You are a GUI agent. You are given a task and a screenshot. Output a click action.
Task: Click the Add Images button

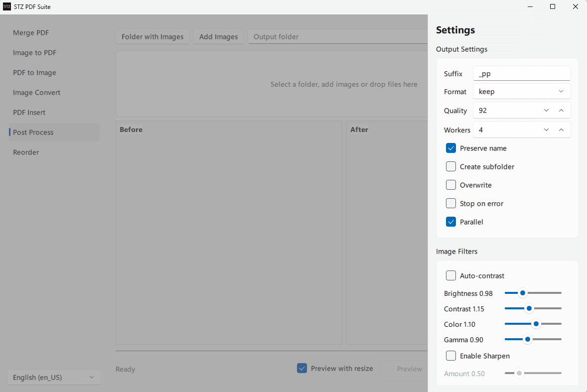tap(218, 37)
